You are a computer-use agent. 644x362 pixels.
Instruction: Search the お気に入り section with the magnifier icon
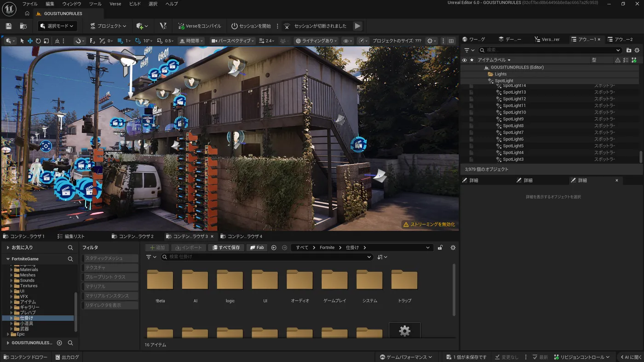(70, 247)
